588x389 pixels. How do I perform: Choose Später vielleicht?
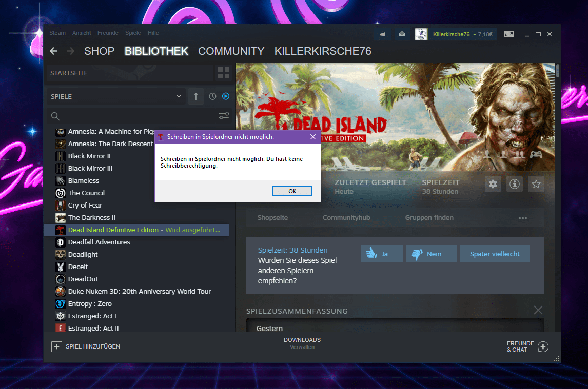495,254
